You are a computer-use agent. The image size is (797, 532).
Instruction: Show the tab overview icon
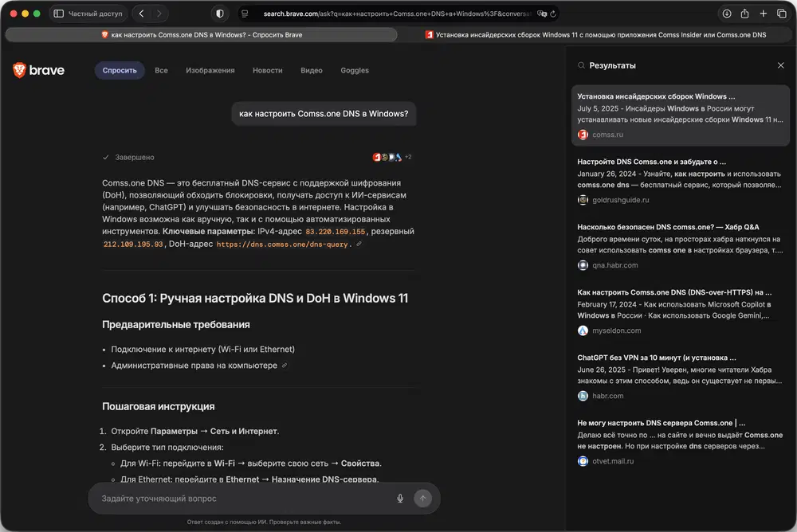tap(782, 14)
